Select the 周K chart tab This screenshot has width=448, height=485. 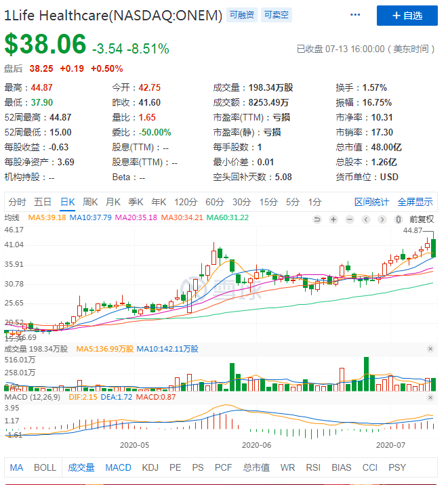(x=90, y=202)
